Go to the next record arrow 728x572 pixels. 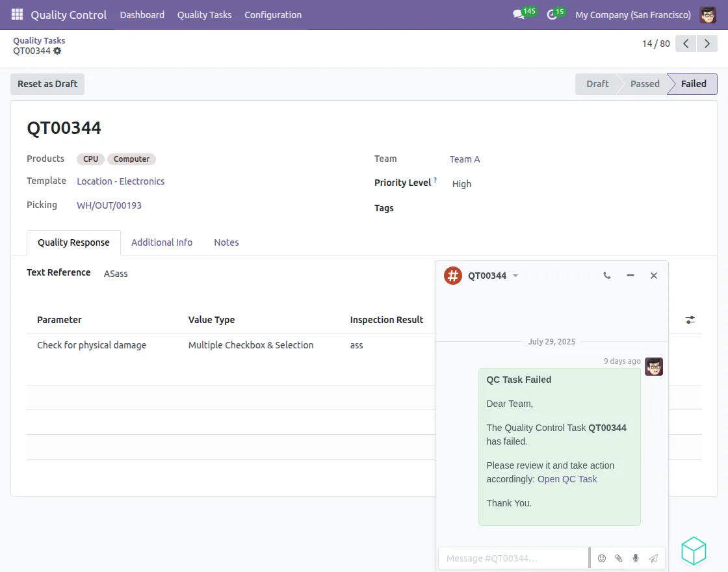point(707,44)
